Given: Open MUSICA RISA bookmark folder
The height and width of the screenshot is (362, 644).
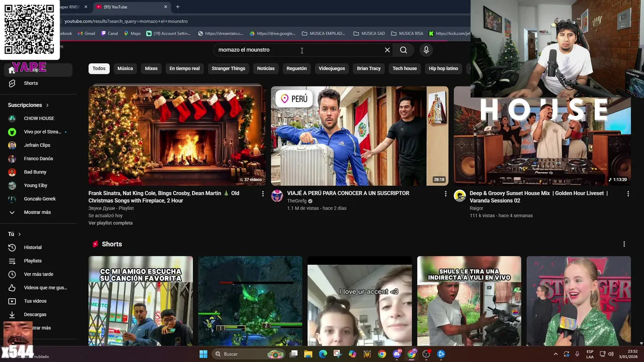Looking at the screenshot, I should coord(407,33).
